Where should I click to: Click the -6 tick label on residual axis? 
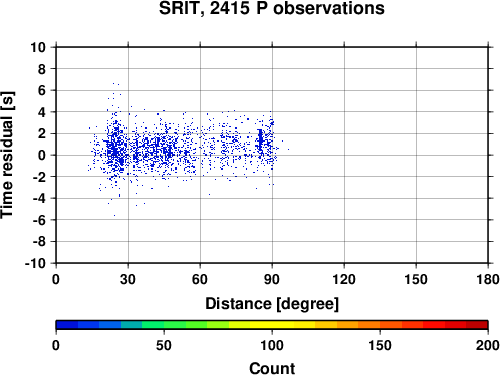click(x=39, y=220)
